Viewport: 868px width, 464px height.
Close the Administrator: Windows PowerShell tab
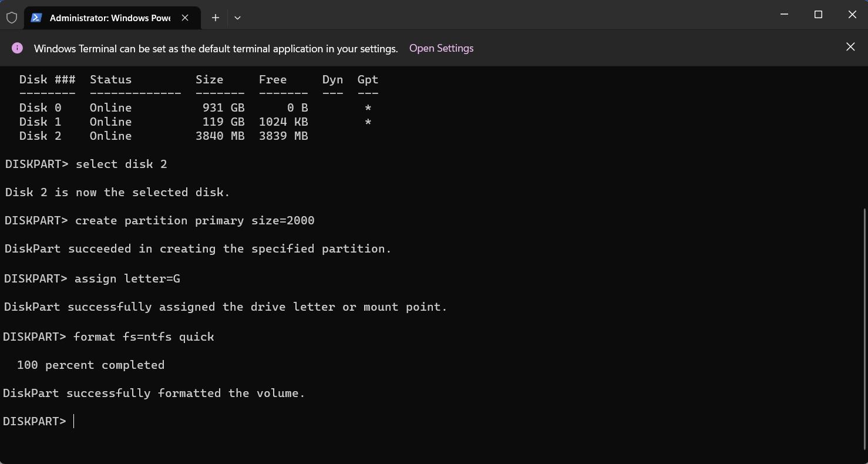click(x=185, y=18)
